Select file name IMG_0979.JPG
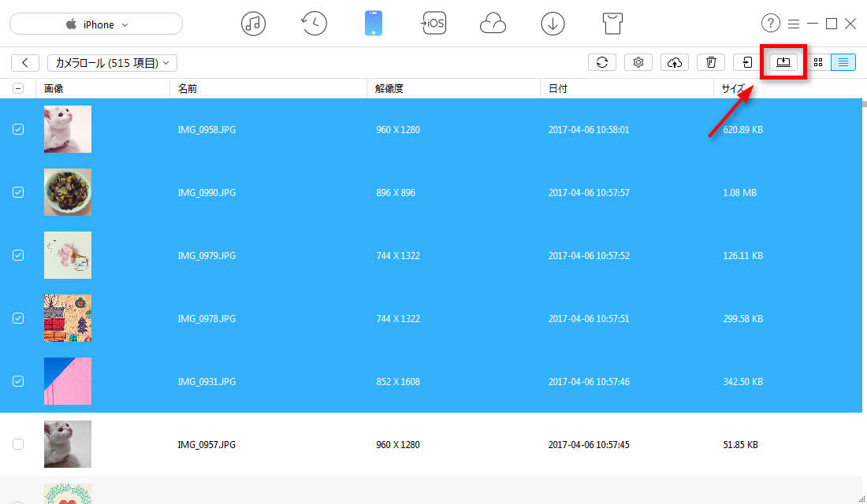 pyautogui.click(x=207, y=256)
